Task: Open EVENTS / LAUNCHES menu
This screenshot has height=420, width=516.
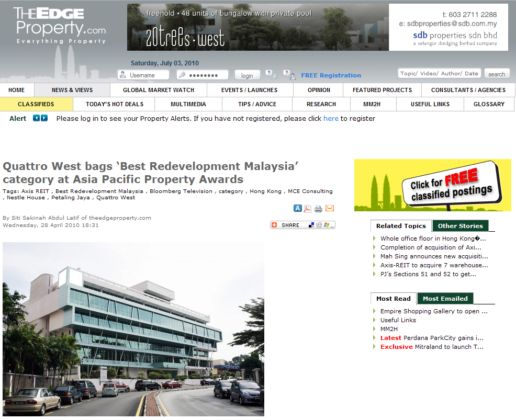Action: pyautogui.click(x=250, y=90)
